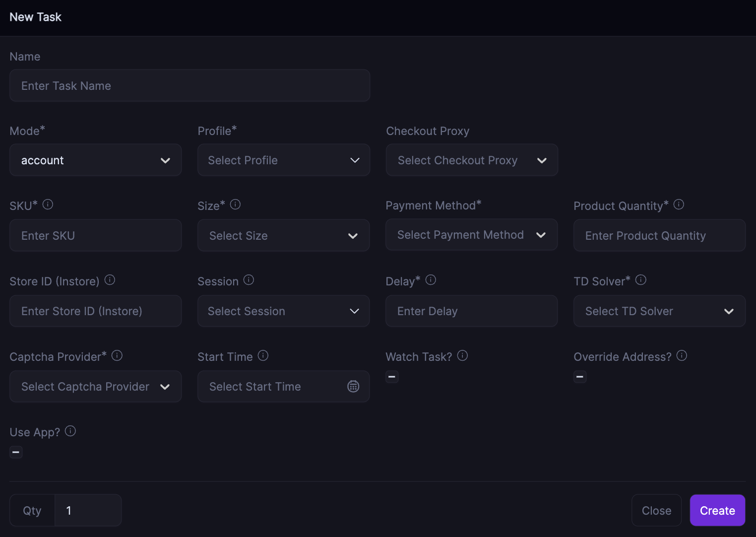Click the Qty number field

(x=88, y=510)
